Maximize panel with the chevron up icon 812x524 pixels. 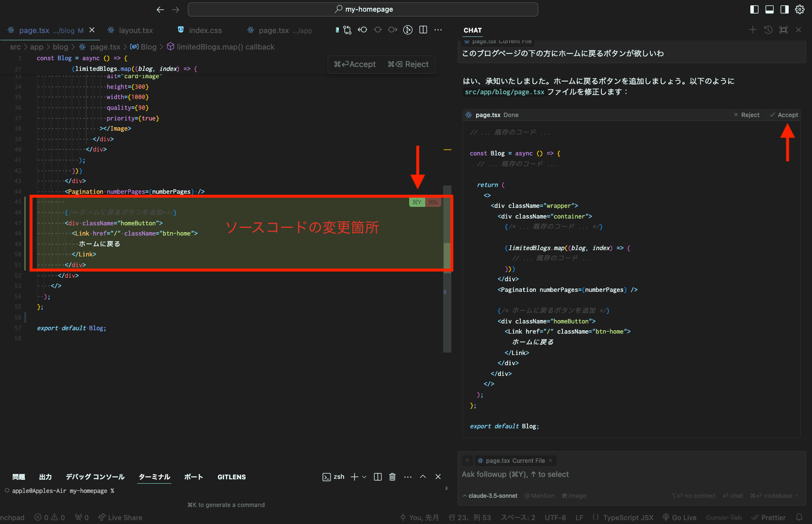pos(423,477)
